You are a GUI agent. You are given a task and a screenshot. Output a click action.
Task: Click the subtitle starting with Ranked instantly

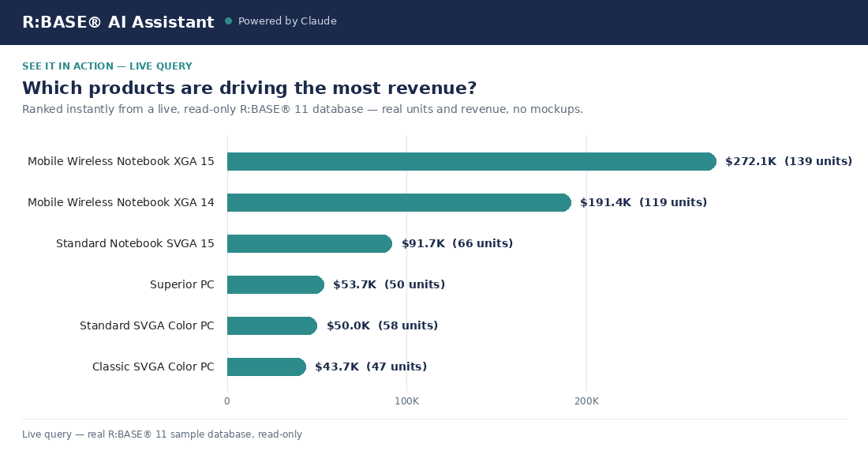(x=302, y=109)
